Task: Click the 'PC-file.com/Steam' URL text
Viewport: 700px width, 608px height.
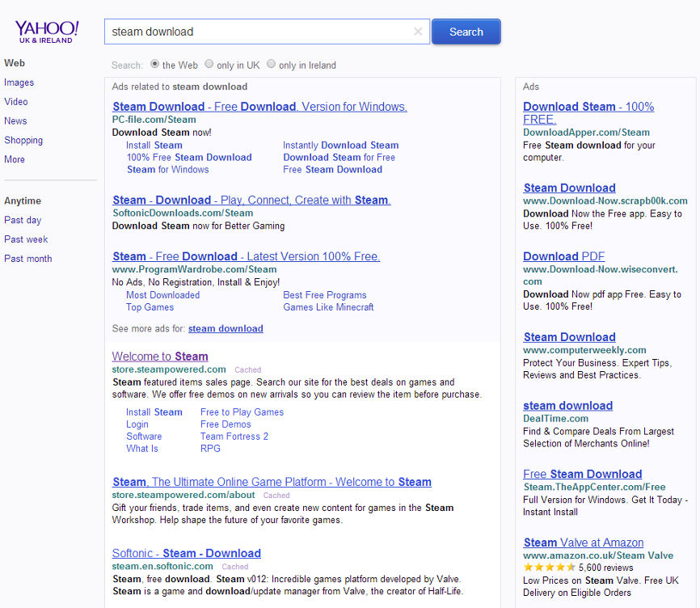Action: pos(154,120)
